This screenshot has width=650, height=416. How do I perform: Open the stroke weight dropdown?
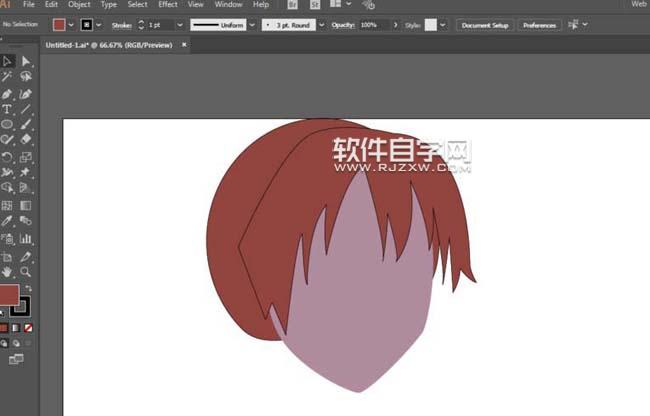pos(180,25)
